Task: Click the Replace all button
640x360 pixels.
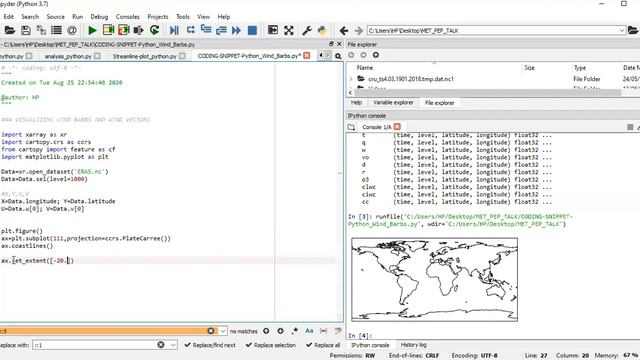Action: [323, 345]
